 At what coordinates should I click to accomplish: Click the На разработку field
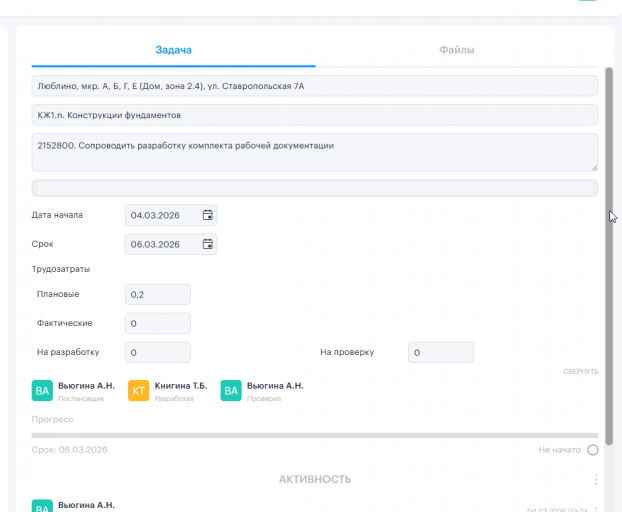point(158,352)
